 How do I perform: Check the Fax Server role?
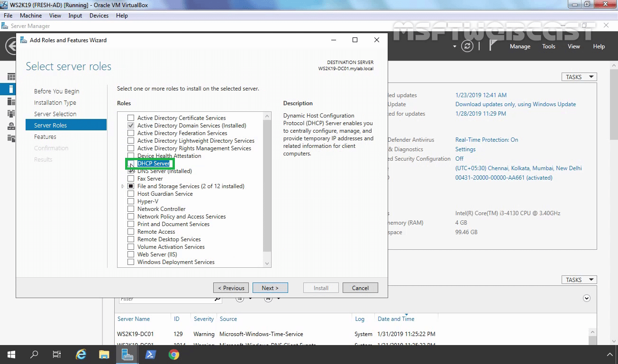[x=131, y=179]
